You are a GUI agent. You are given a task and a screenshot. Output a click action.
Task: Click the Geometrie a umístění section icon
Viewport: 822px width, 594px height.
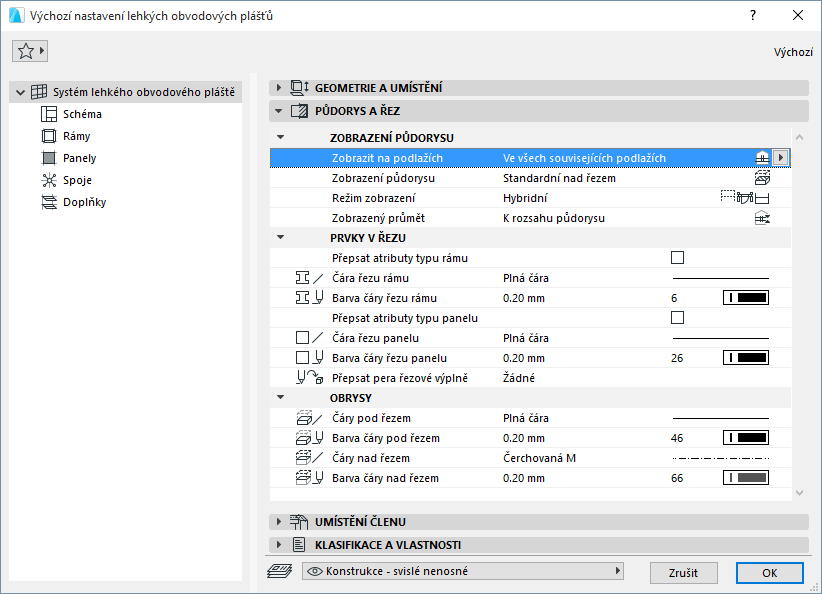(299, 88)
